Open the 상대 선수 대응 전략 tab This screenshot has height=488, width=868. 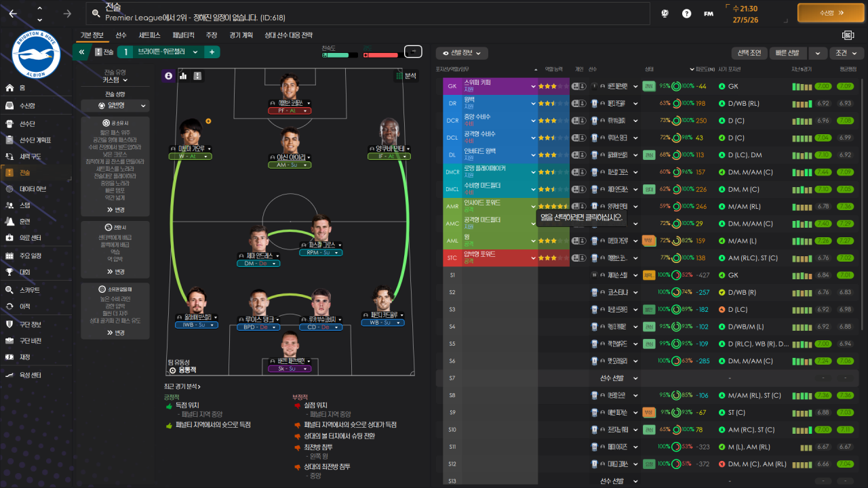pyautogui.click(x=288, y=35)
